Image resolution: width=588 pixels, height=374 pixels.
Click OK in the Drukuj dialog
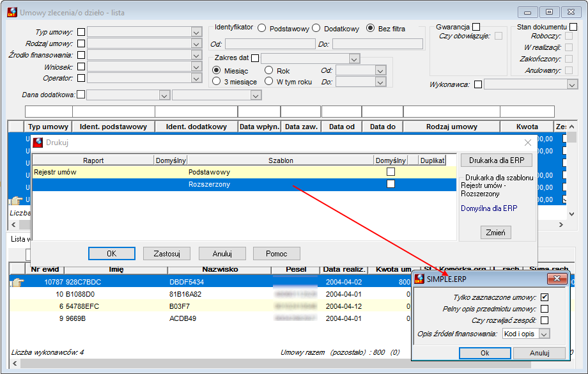click(112, 254)
